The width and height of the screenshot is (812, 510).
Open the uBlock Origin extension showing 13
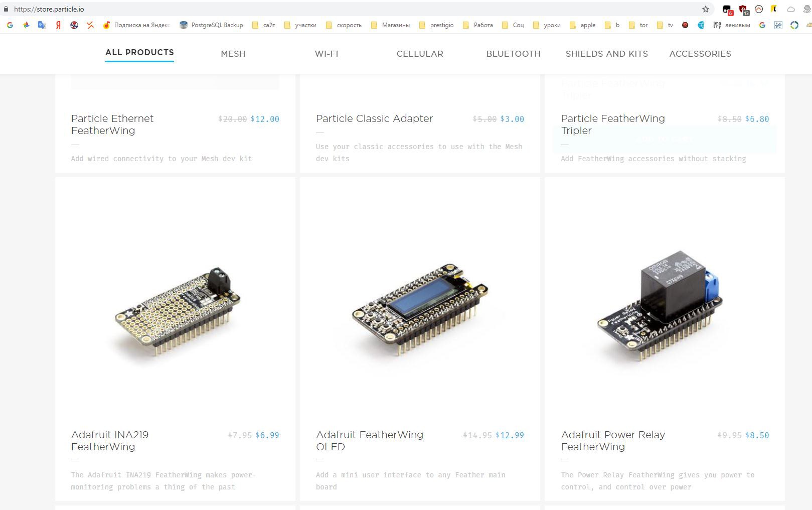743,10
